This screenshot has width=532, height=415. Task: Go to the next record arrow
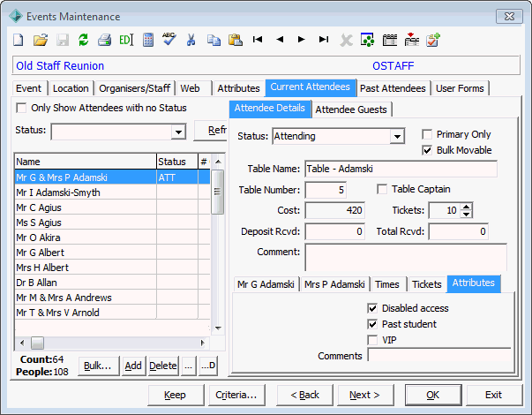point(301,40)
